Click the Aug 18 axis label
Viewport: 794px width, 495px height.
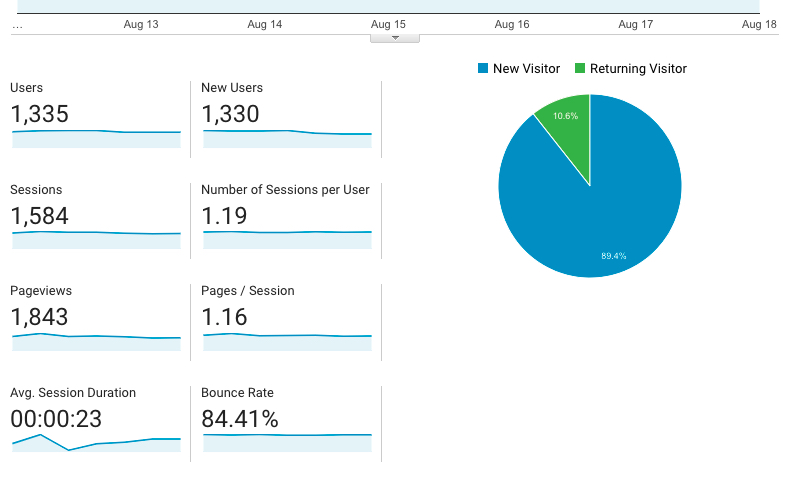pyautogui.click(x=759, y=24)
